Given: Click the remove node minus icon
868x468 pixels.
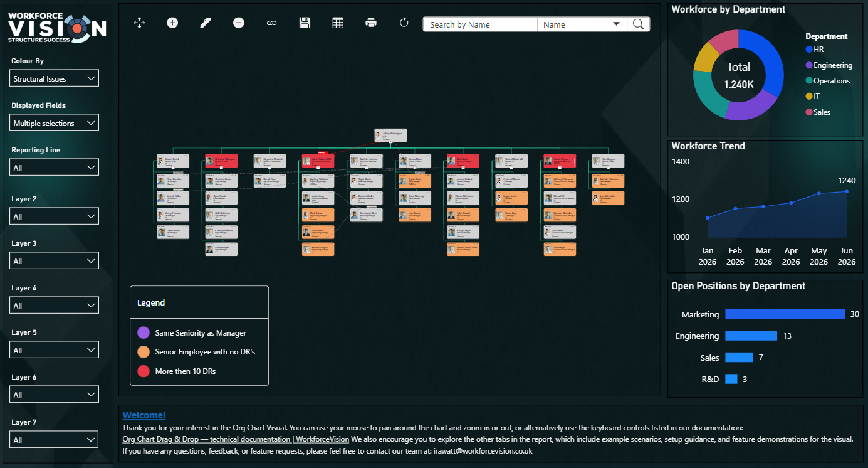Looking at the screenshot, I should tap(239, 23).
